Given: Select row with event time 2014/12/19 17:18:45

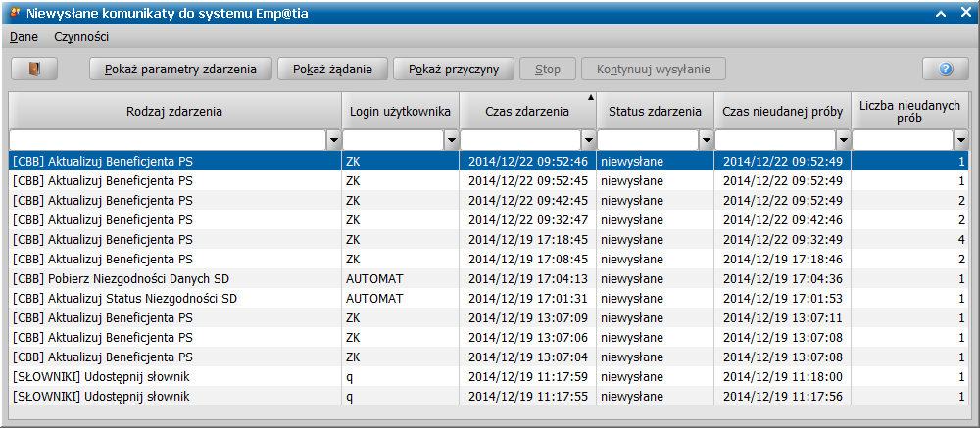Looking at the screenshot, I should [x=489, y=239].
